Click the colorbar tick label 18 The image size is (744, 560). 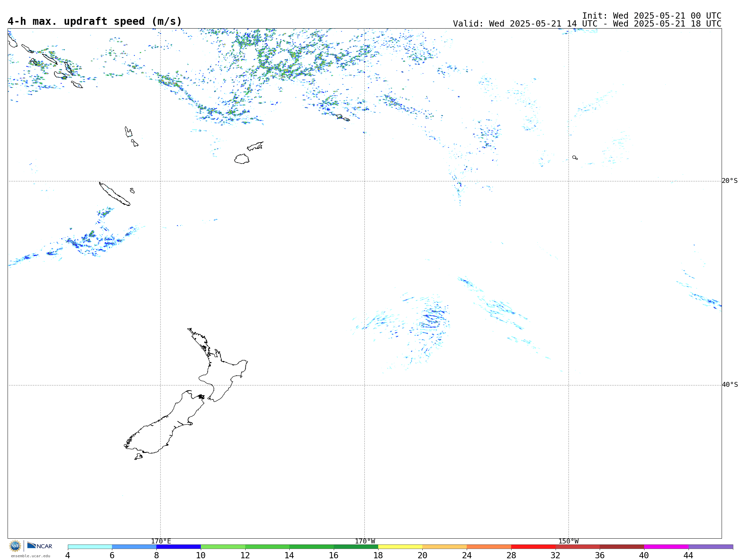tap(378, 556)
